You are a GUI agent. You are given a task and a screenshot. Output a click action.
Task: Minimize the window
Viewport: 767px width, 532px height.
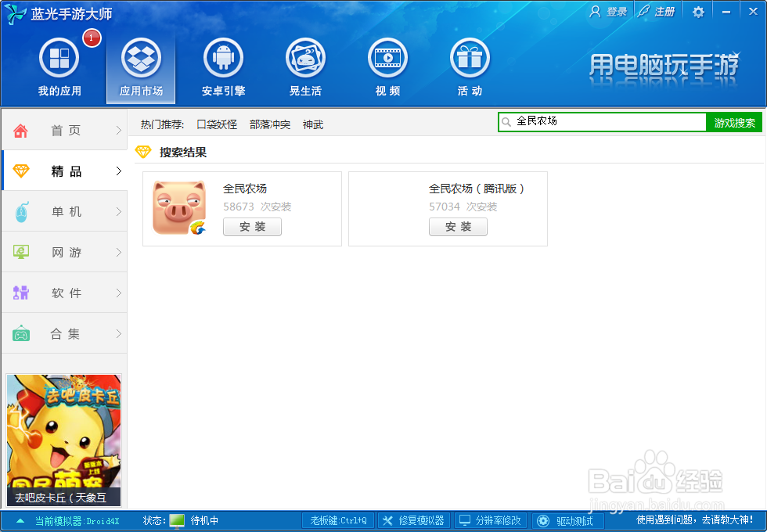[726, 12]
